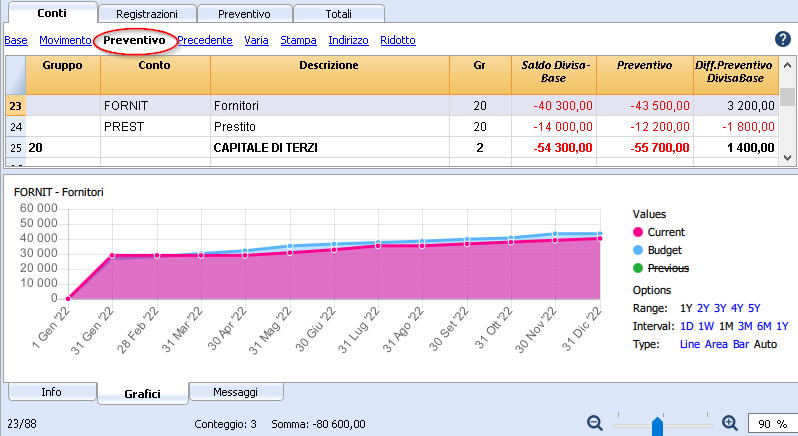This screenshot has width=798, height=436.
Task: Open the help question mark icon
Action: tap(782, 39)
